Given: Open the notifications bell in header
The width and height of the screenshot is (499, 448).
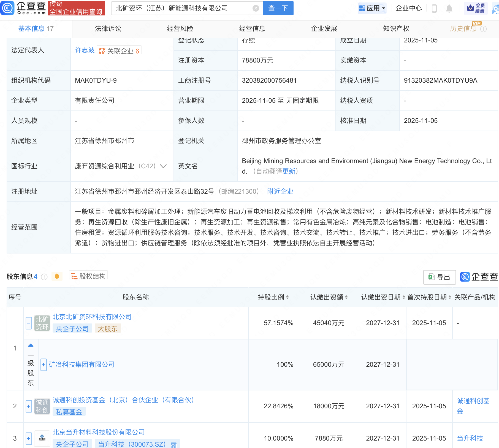Looking at the screenshot, I should (449, 9).
